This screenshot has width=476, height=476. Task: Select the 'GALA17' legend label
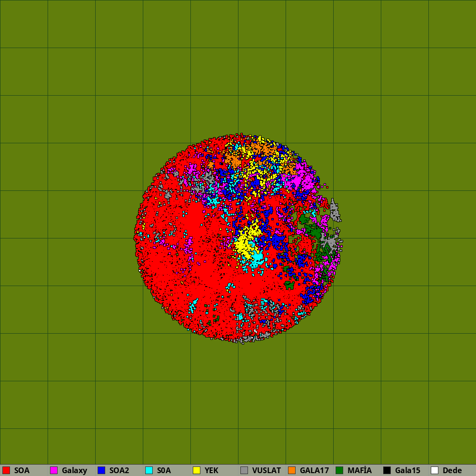click(315, 471)
